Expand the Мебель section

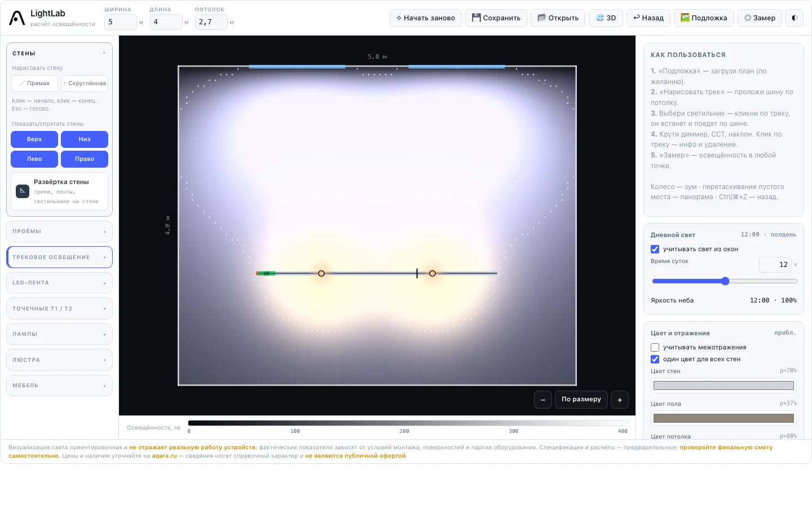pos(59,386)
